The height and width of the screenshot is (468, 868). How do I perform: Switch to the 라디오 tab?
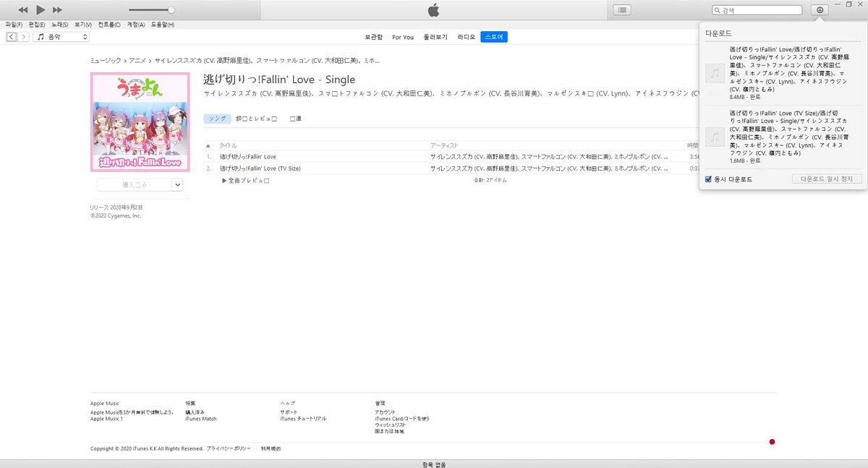click(467, 37)
